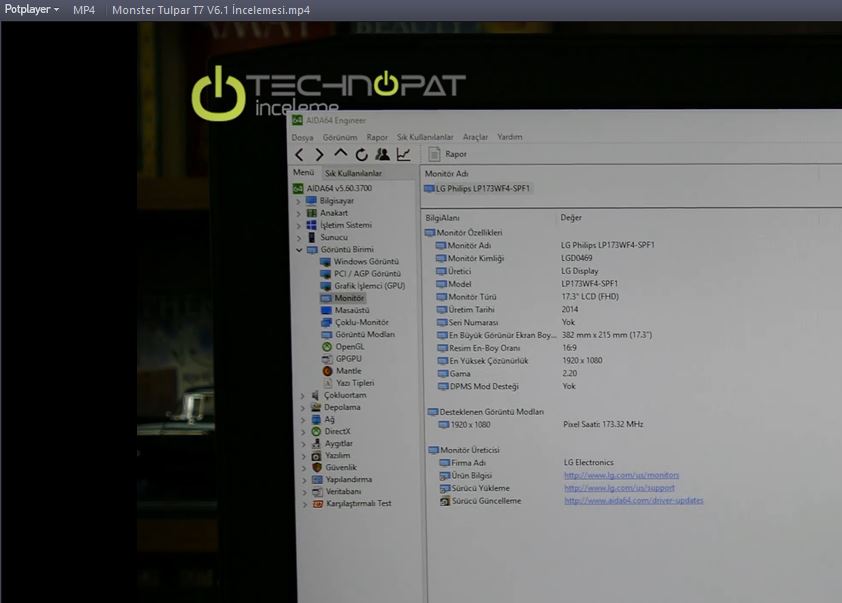Expand the Aygıtlar tree node
Viewport: 842px width, 603px height.
(303, 444)
